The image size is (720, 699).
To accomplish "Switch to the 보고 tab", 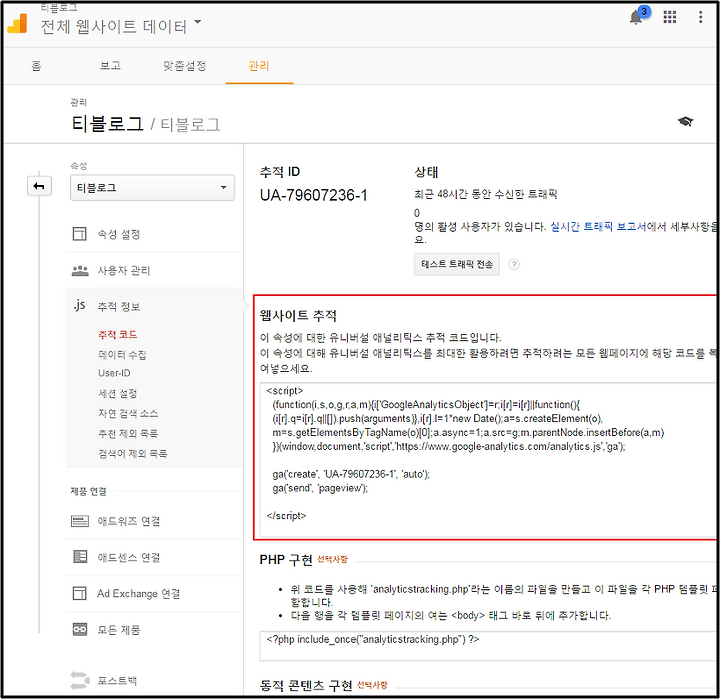I will coord(110,66).
